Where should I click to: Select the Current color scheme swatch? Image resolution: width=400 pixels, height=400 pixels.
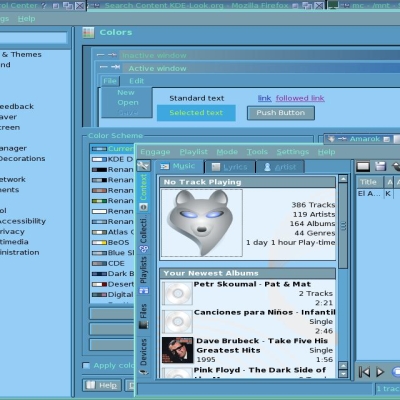point(99,149)
